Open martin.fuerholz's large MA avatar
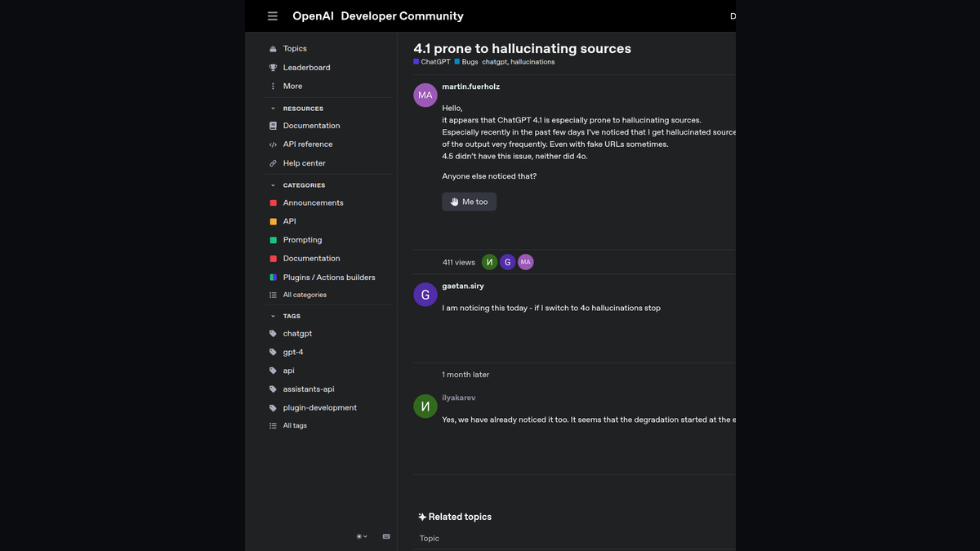Viewport: 980px width, 551px height. click(x=425, y=95)
